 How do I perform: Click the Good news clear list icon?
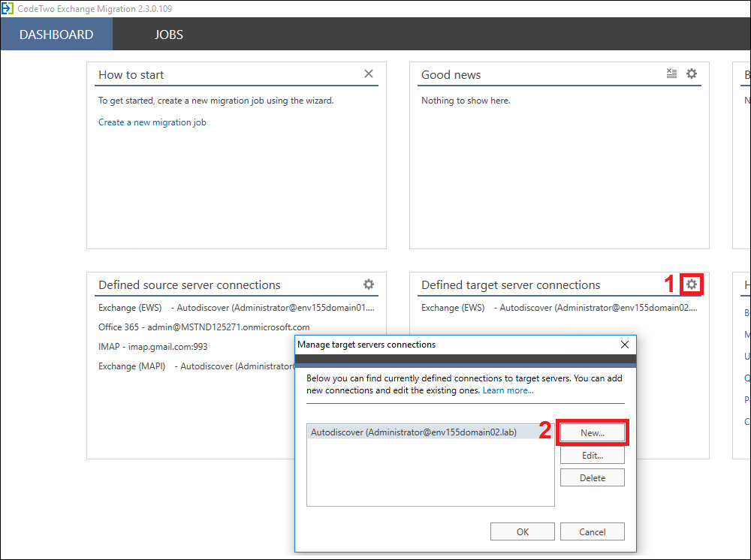point(671,74)
